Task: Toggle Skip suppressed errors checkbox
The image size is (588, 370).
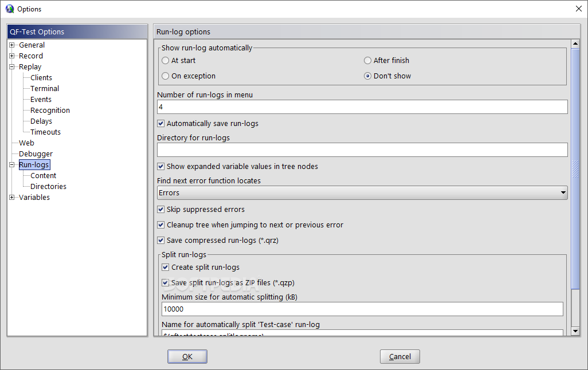Action: [x=161, y=209]
